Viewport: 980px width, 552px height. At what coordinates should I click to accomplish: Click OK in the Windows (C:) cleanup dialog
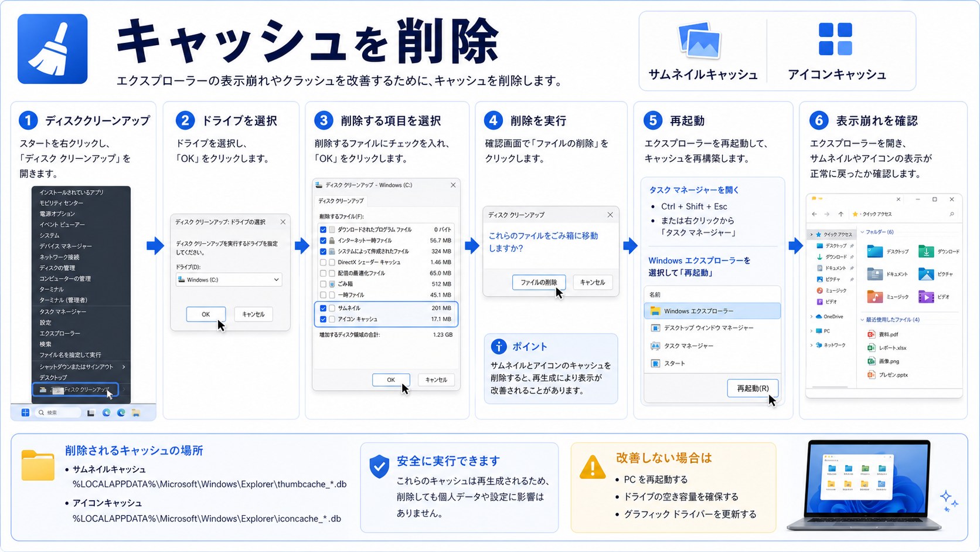pos(391,380)
